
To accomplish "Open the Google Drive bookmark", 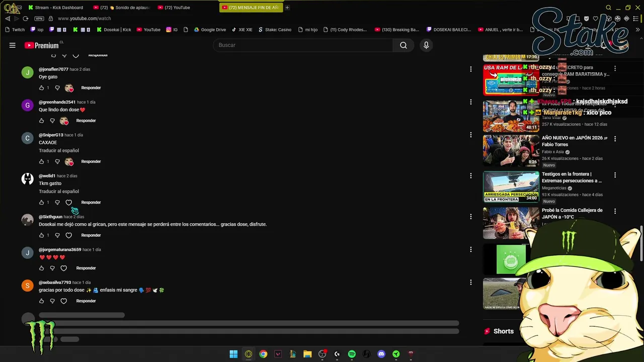I will pos(210,30).
